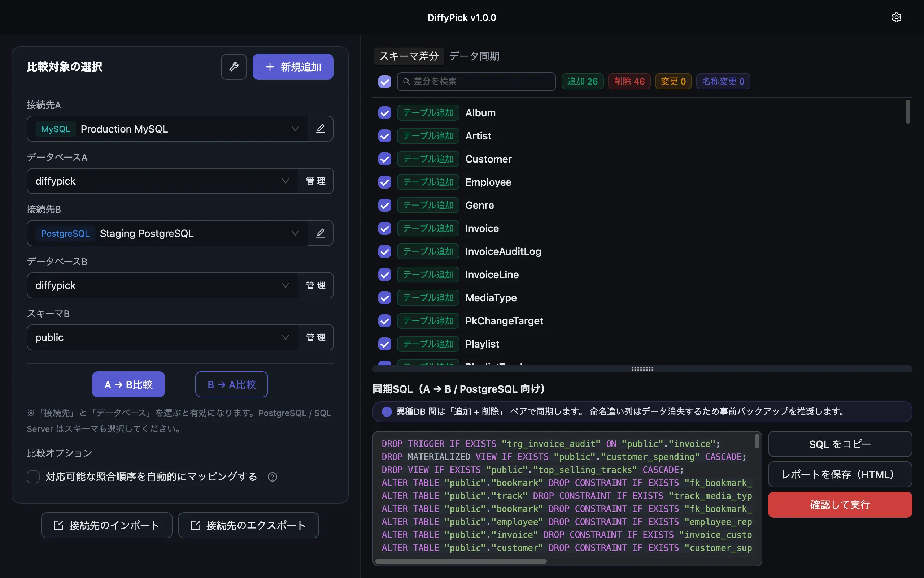Click the 比較対象の選択 panel heading

[x=65, y=67]
